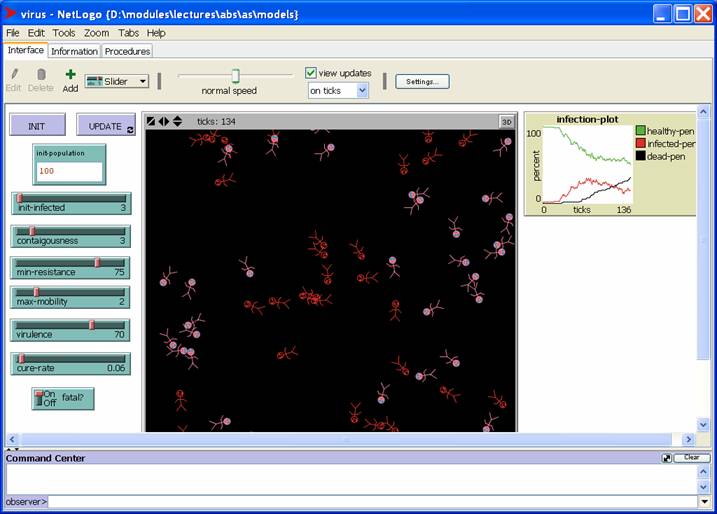Click the max-mobility slider
Screen dimensions: 717x514
[70, 297]
